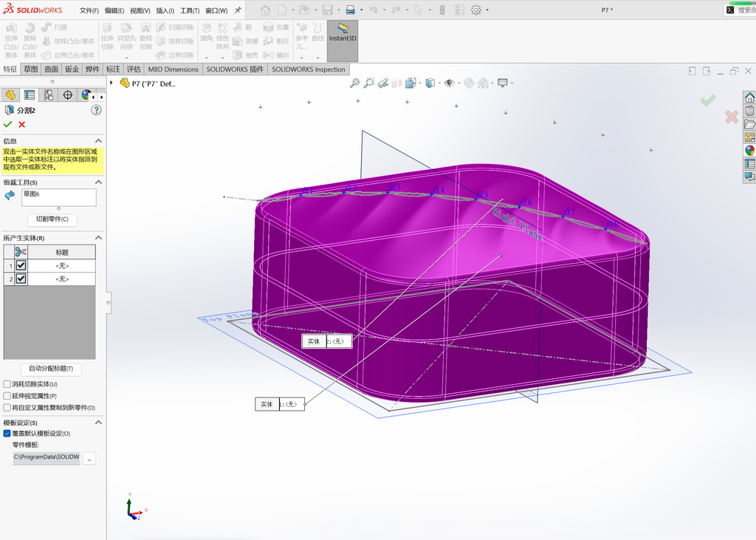756x540 pixels.
Task: Open the ConfigurationManager tab icon
Action: (48, 95)
